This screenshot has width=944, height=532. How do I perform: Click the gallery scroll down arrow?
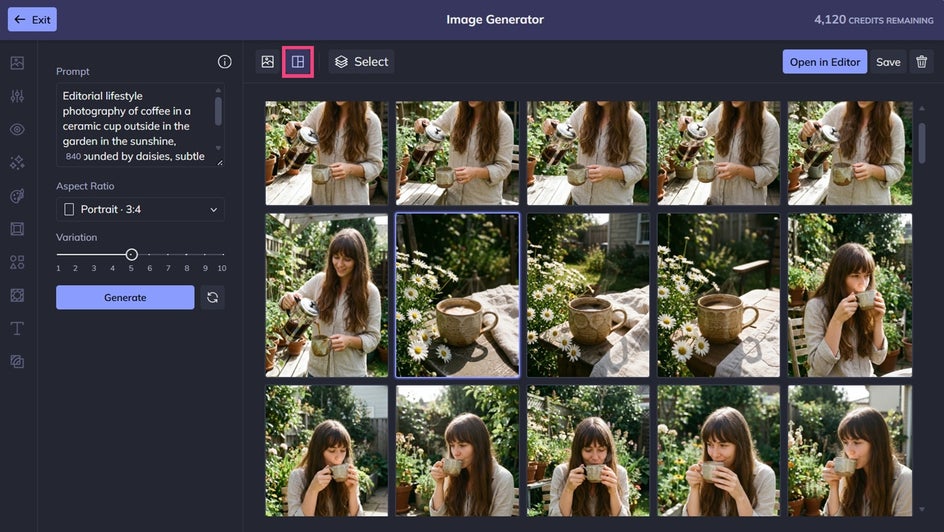922,510
